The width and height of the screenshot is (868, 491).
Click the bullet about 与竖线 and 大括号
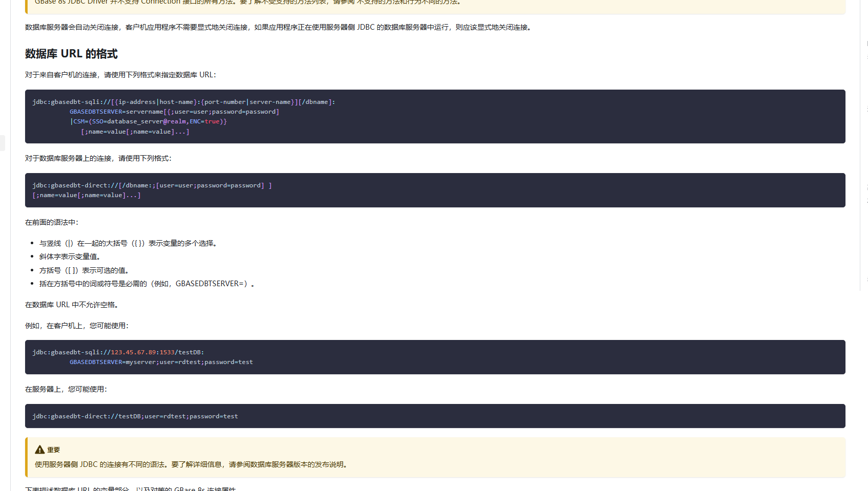(129, 243)
